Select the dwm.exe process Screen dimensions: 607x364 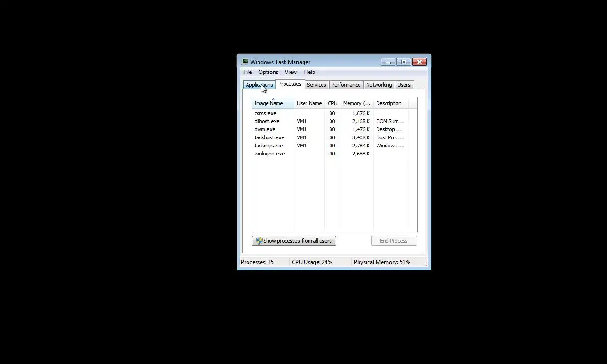[x=334, y=129]
